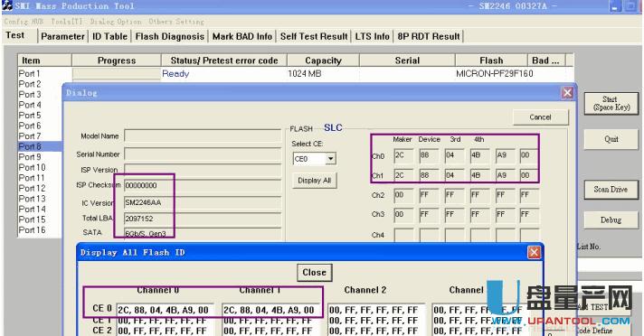Select Port 10 in the list
Screen dimensions: 644x336
click(32, 167)
